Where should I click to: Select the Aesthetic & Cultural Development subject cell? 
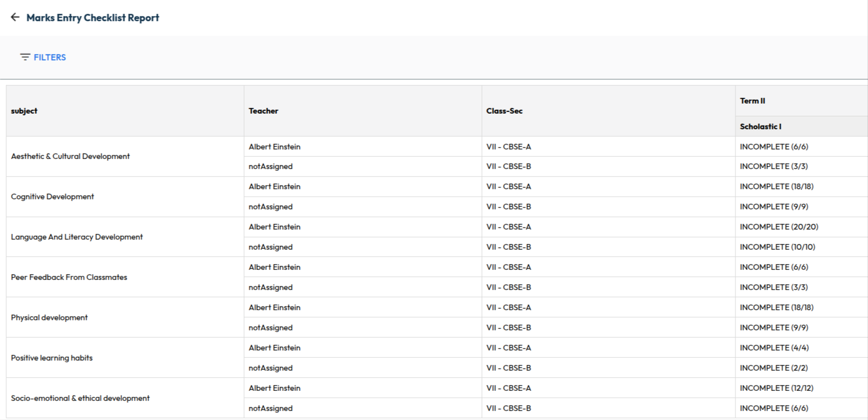[x=71, y=156]
